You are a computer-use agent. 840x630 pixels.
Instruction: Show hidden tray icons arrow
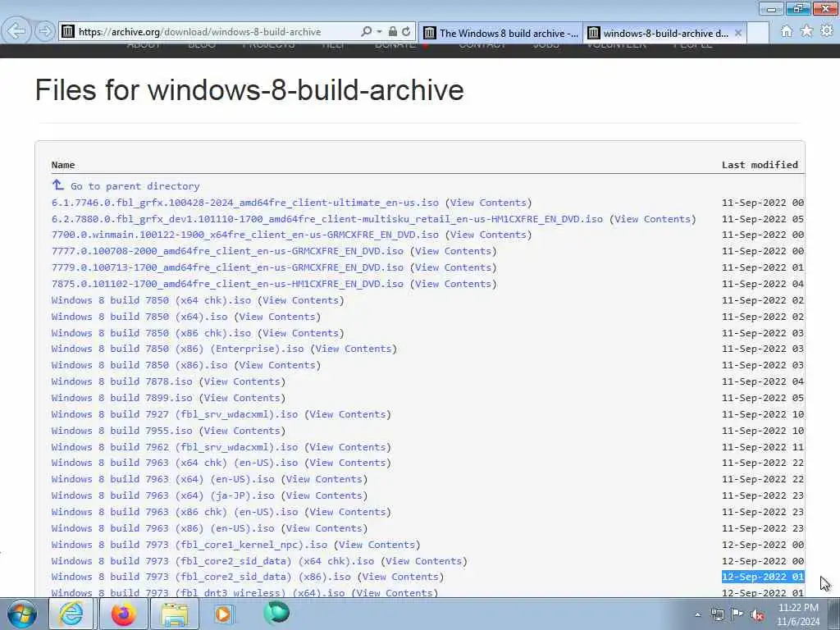click(x=697, y=615)
